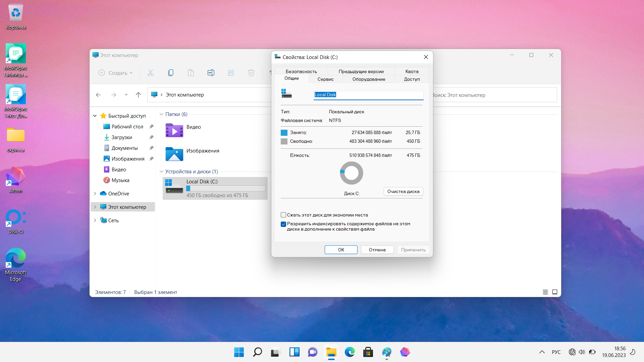Click the Local Disk name input field
The image size is (644, 362).
point(368,95)
